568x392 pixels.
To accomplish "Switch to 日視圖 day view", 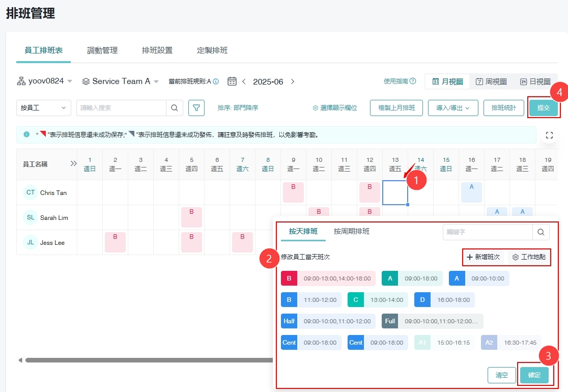I will pyautogui.click(x=535, y=81).
